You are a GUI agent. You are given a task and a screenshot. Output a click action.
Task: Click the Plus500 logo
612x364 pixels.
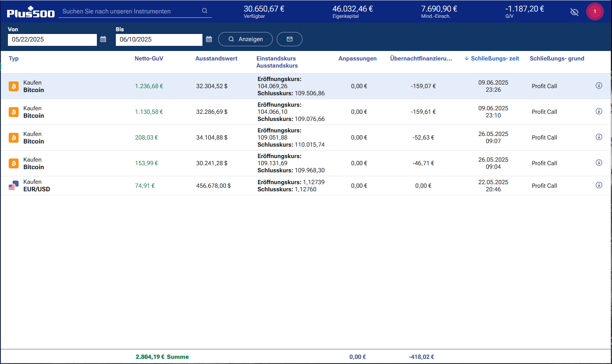click(31, 13)
